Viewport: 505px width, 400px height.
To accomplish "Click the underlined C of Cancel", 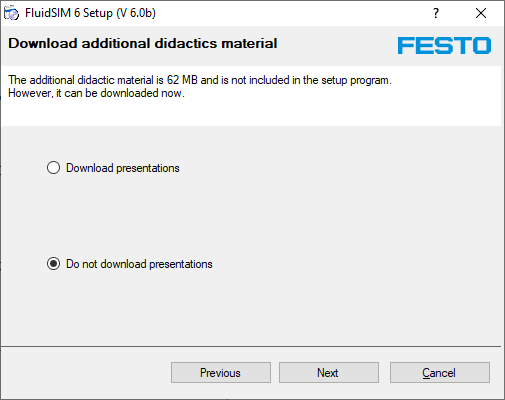I will [426, 373].
